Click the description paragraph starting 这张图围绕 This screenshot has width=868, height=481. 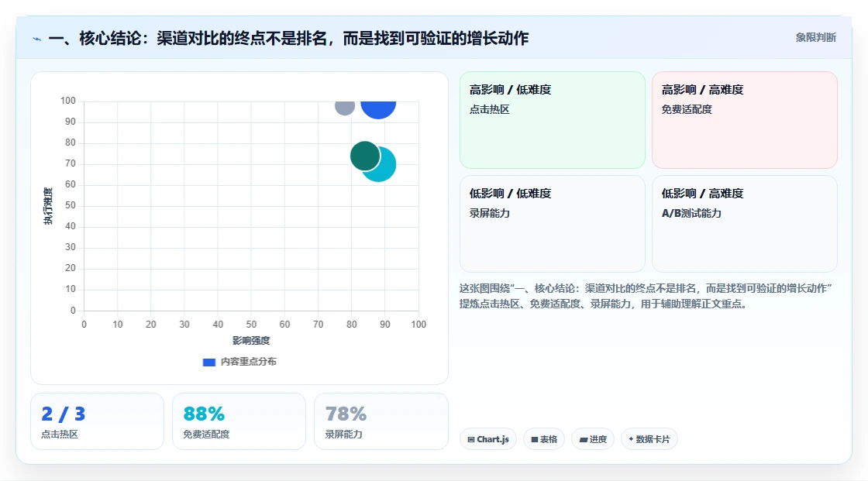[646, 296]
